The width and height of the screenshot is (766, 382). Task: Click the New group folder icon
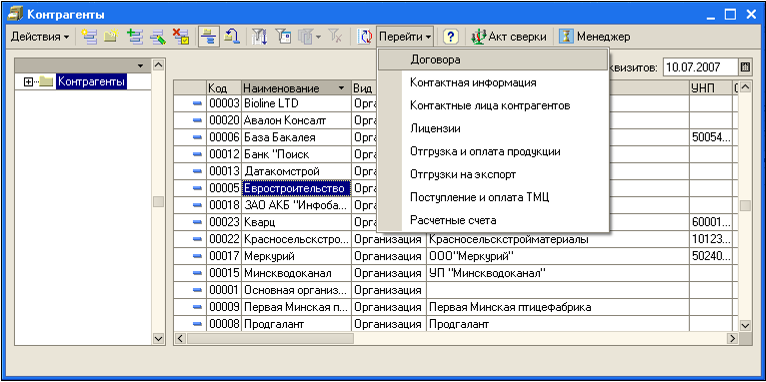[x=111, y=37]
